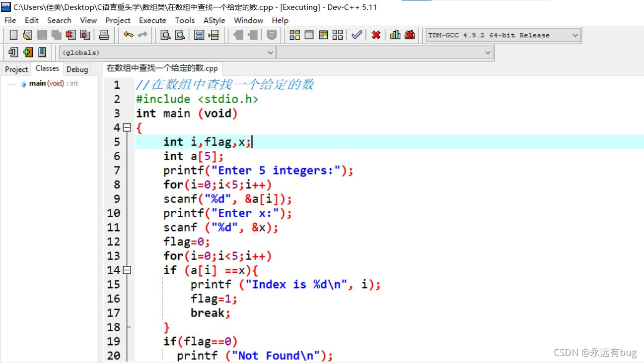Viewport: 644px width, 363px height.
Task: Click the printf "Enter x:" line
Action: [x=227, y=213]
